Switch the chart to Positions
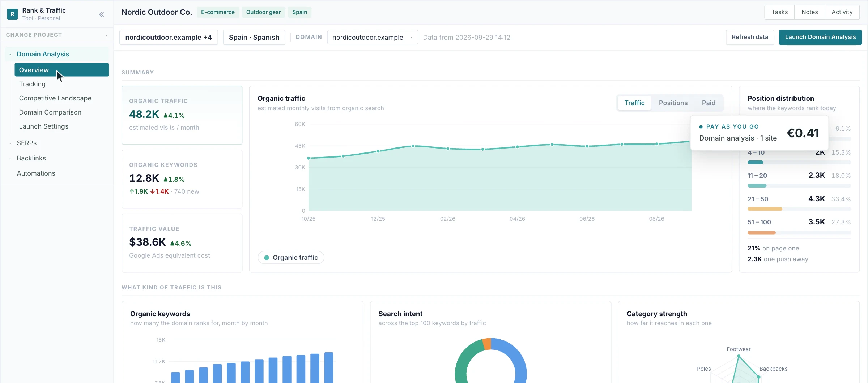868x383 pixels. tap(673, 103)
